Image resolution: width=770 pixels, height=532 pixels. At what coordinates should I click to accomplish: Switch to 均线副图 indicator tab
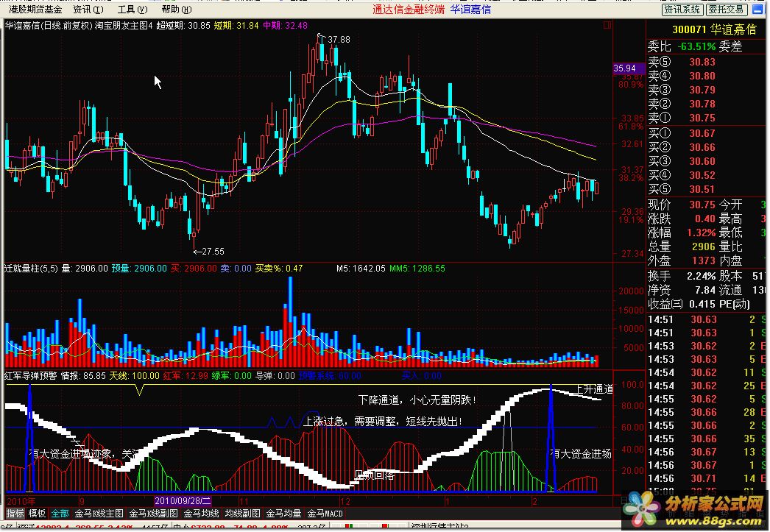coord(243,514)
